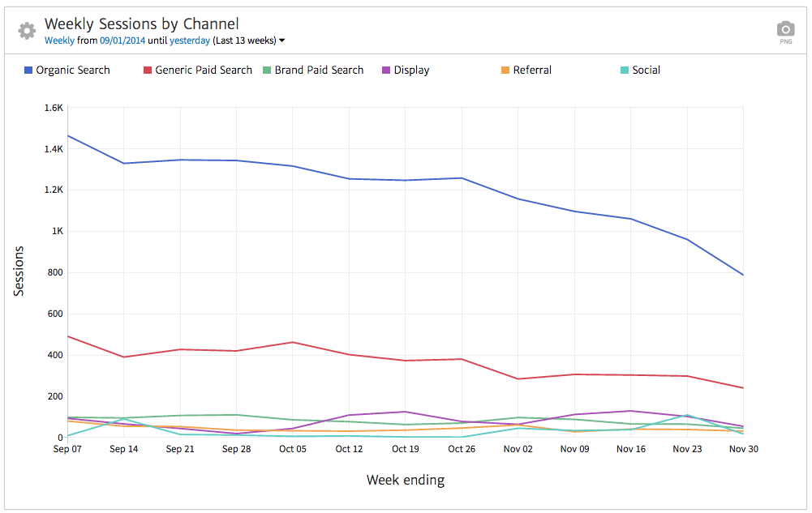Open the chart settings gear icon
Image resolution: width=812 pixels, height=513 pixels.
click(x=27, y=31)
